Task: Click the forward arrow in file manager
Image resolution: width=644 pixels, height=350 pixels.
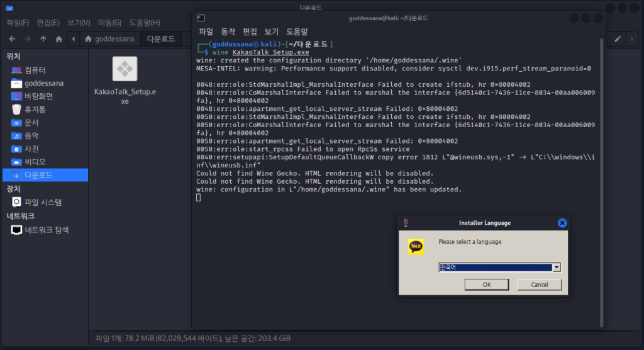Action: [28, 39]
